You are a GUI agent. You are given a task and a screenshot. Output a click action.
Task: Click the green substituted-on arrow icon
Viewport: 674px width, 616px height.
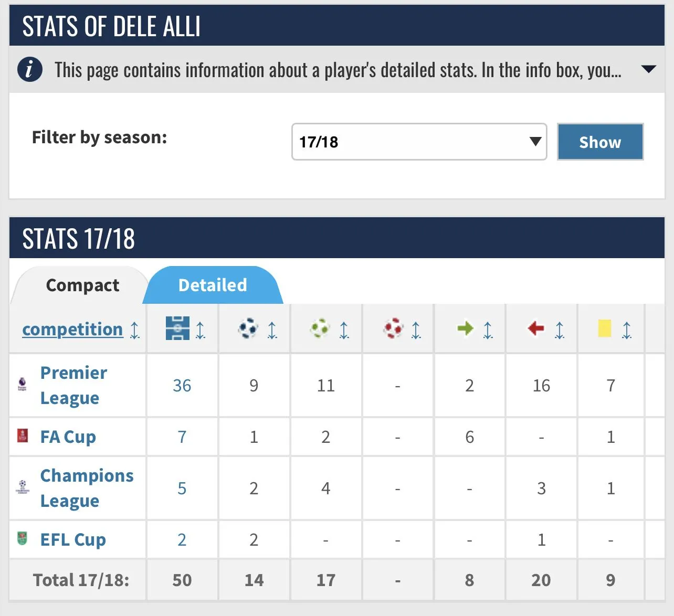(465, 329)
